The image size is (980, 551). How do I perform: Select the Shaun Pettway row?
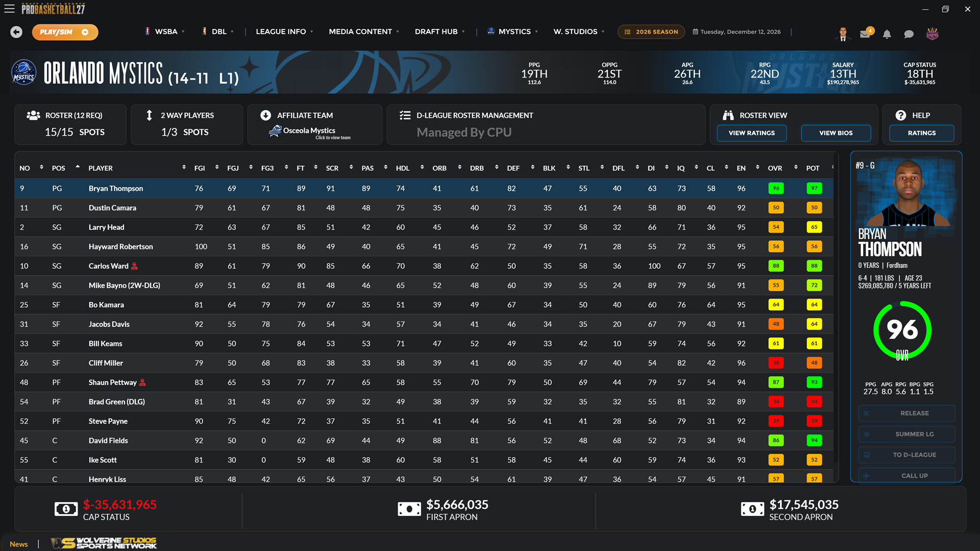coord(424,382)
